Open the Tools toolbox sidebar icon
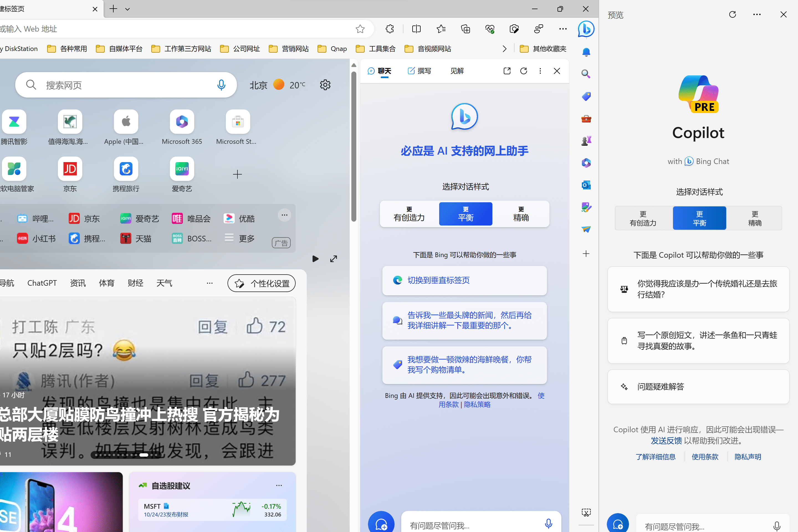This screenshot has height=532, width=798. coord(586,119)
